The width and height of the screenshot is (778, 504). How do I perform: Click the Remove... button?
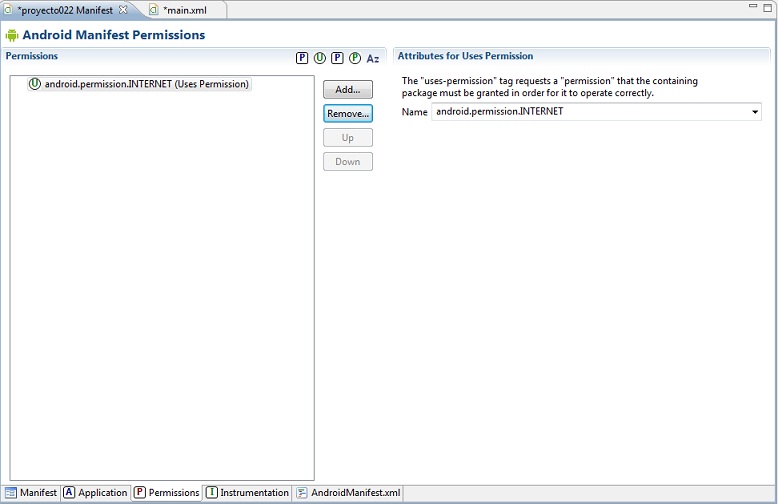pyautogui.click(x=348, y=114)
